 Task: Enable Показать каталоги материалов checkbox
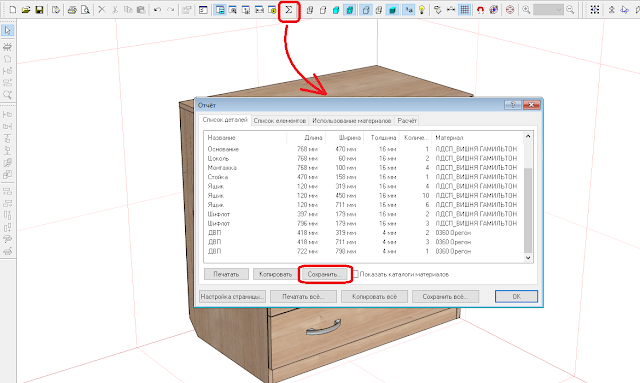tap(356, 274)
